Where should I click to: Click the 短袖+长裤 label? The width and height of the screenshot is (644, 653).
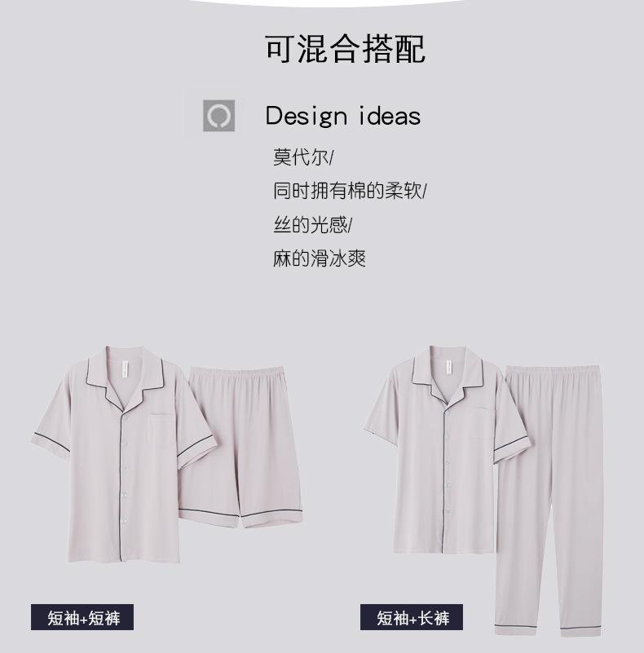(412, 617)
